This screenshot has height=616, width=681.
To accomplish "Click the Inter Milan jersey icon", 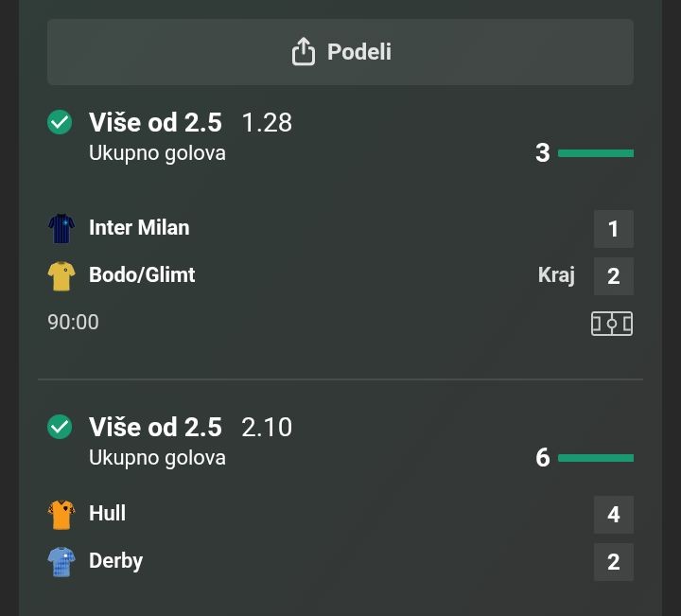I will click(61, 228).
